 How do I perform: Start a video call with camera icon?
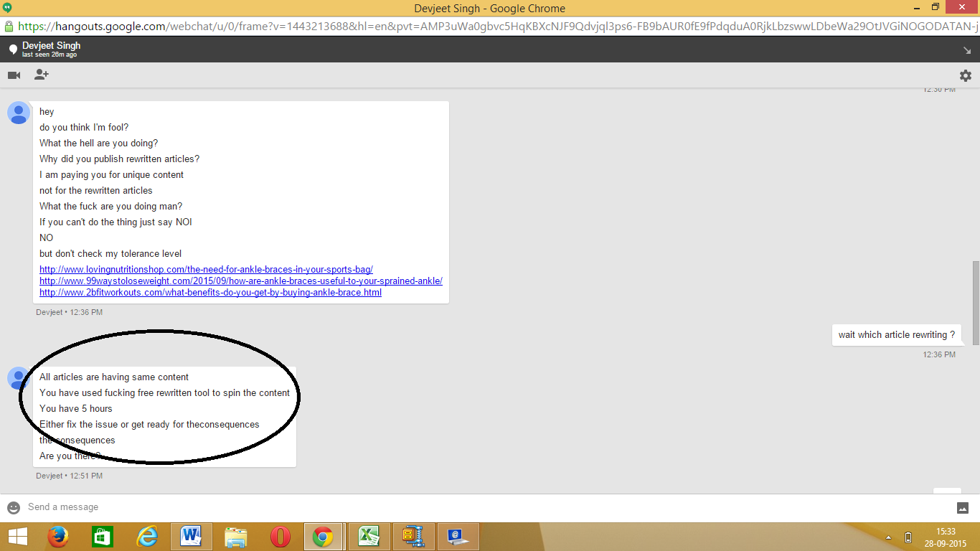[14, 75]
